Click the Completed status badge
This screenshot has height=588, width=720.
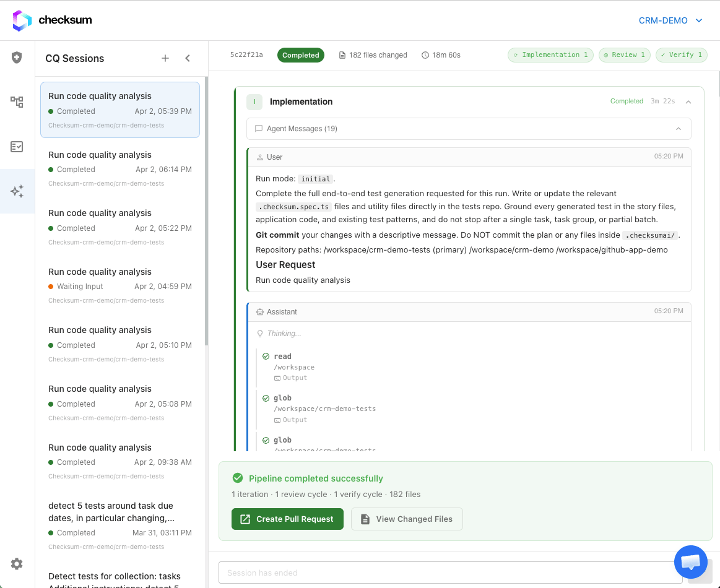pos(301,55)
